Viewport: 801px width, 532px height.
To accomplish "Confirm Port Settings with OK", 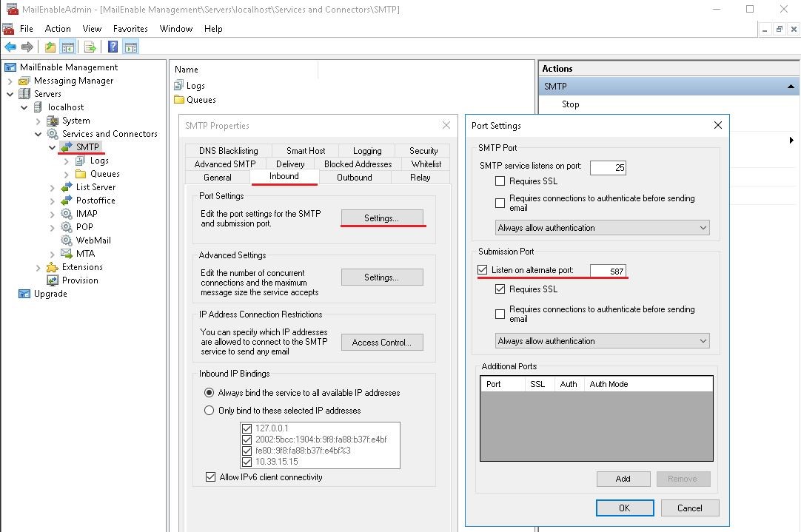I will pos(624,508).
